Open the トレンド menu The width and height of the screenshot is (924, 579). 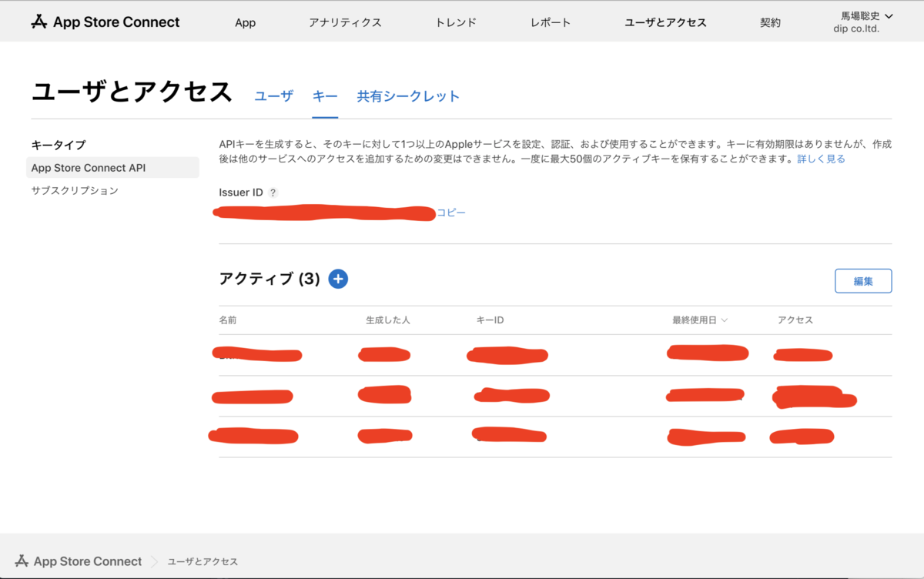tap(456, 22)
